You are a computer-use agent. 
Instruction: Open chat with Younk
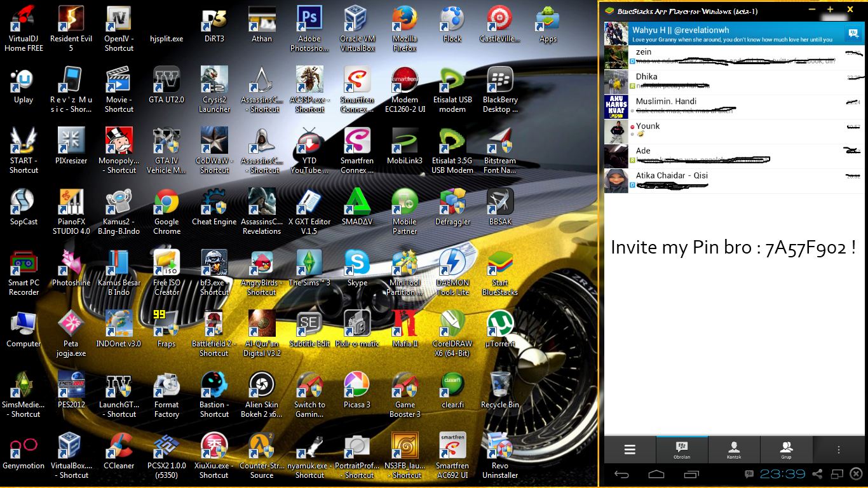point(734,132)
